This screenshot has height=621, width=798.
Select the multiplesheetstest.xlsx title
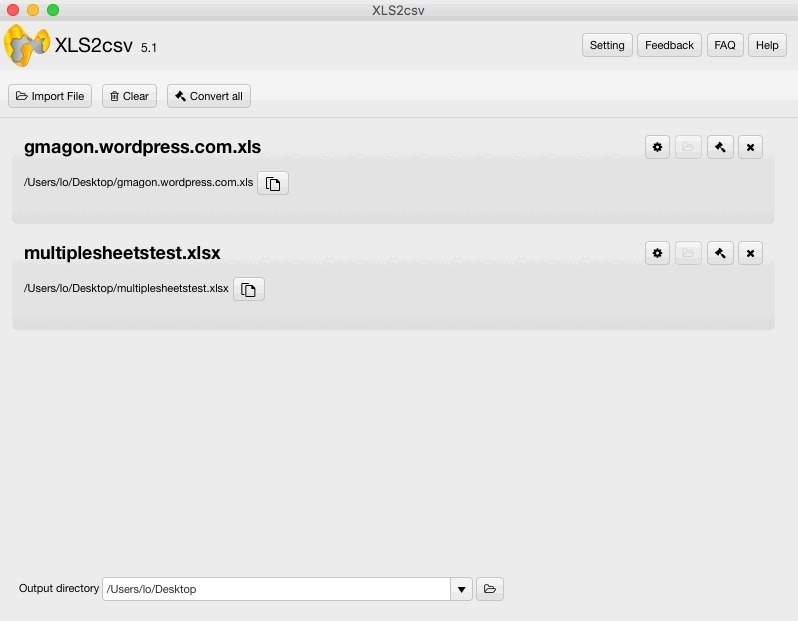pyautogui.click(x=122, y=252)
